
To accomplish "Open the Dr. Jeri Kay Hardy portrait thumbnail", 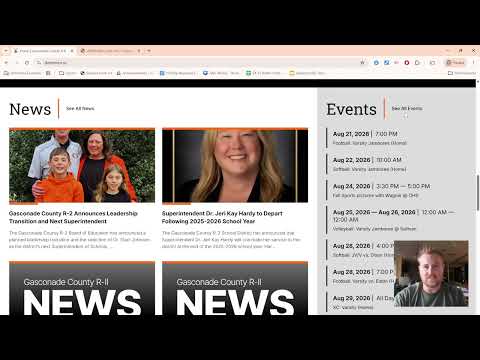I will tap(235, 166).
